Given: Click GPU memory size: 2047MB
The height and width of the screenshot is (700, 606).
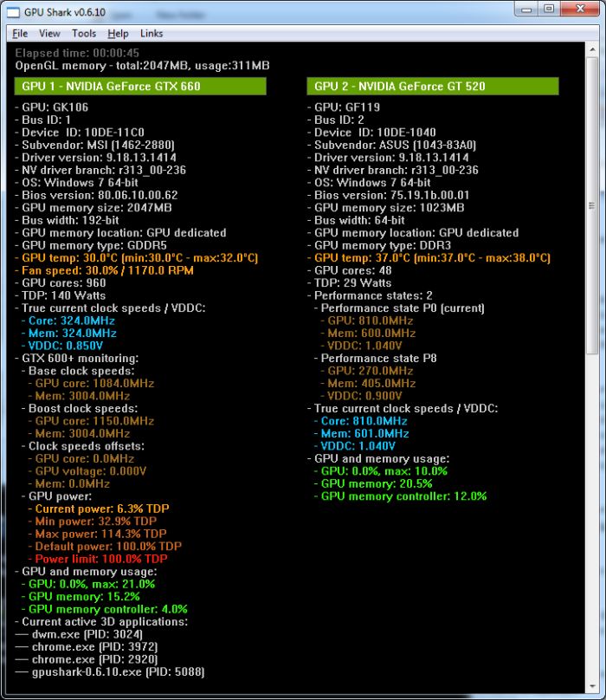Looking at the screenshot, I should point(93,208).
